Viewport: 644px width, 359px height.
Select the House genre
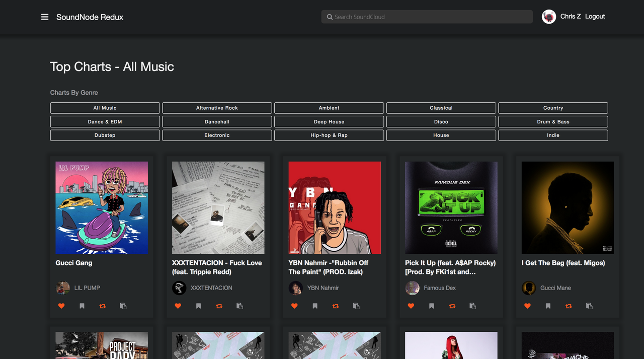pyautogui.click(x=441, y=135)
